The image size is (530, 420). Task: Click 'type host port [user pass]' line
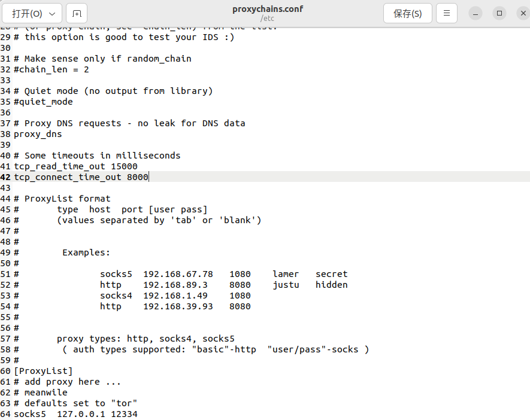(132, 209)
